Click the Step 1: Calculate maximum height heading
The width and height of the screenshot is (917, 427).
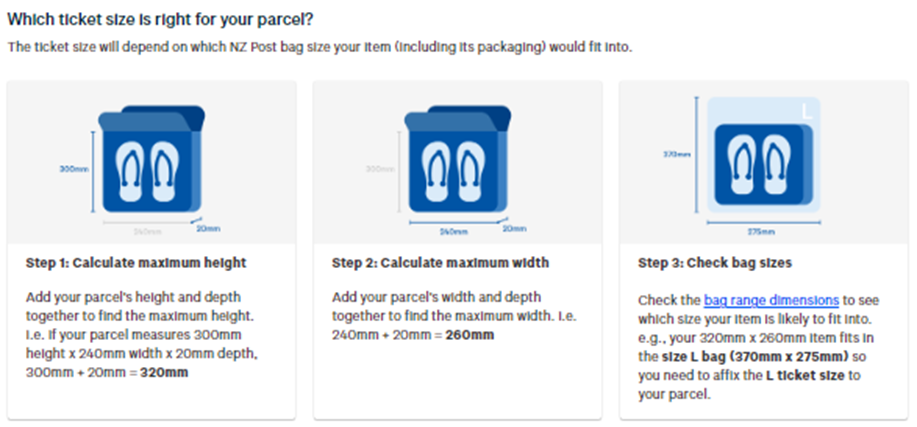[135, 263]
